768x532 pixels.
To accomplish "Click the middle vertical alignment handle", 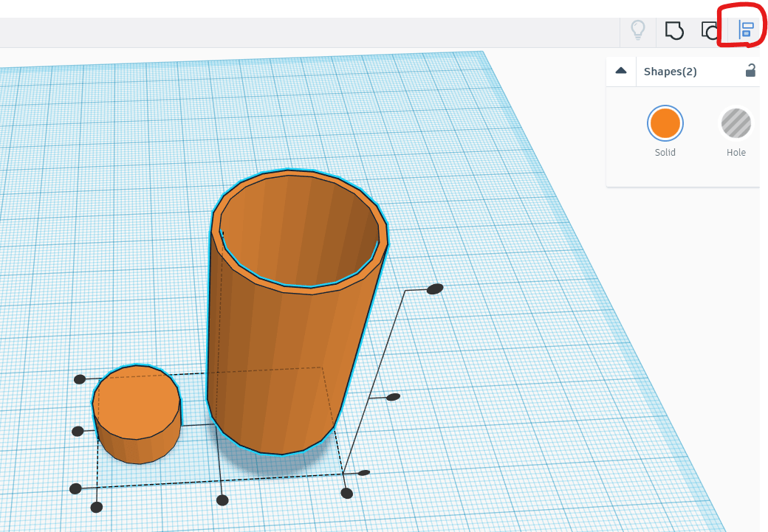I will point(393,397).
